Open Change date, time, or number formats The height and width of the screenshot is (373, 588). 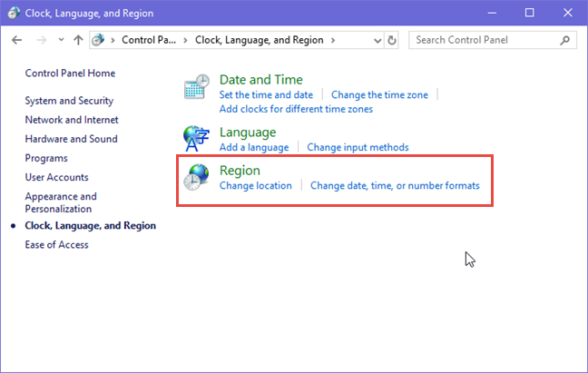click(x=395, y=185)
